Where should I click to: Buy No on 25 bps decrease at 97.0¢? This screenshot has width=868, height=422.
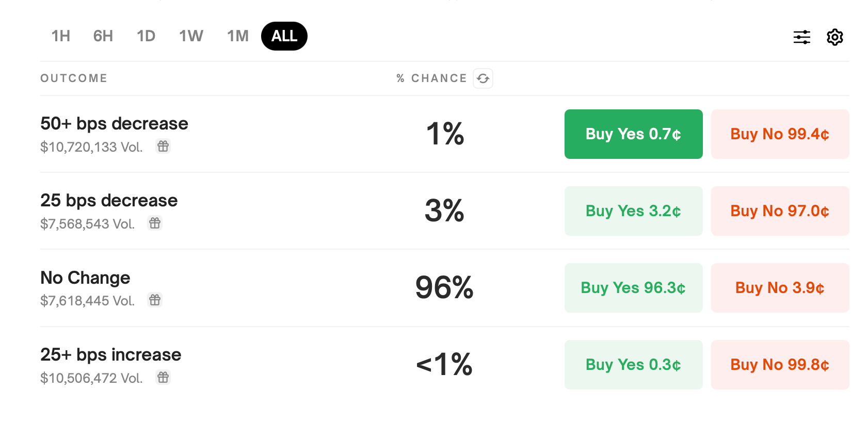coord(780,211)
